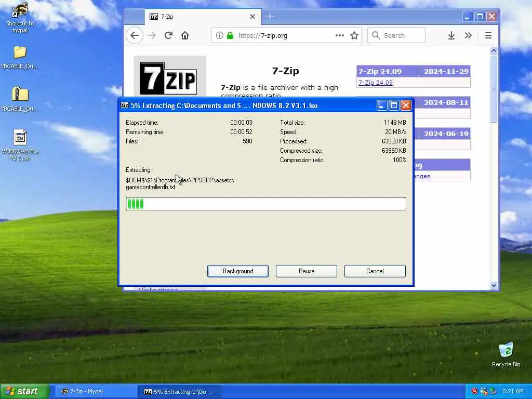This screenshot has height=399, width=532.
Task: Bookmark this page with the star
Action: (354, 35)
